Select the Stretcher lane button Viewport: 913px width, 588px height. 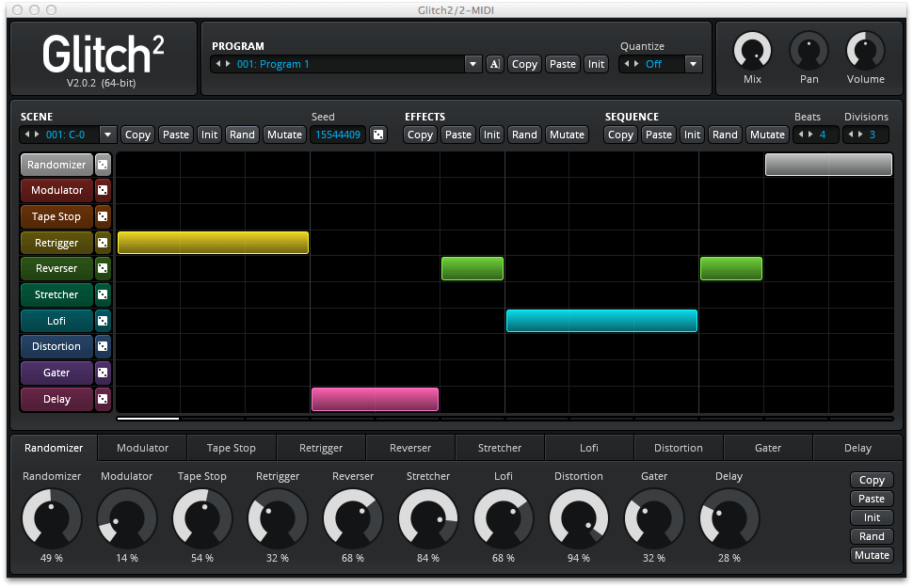point(56,294)
